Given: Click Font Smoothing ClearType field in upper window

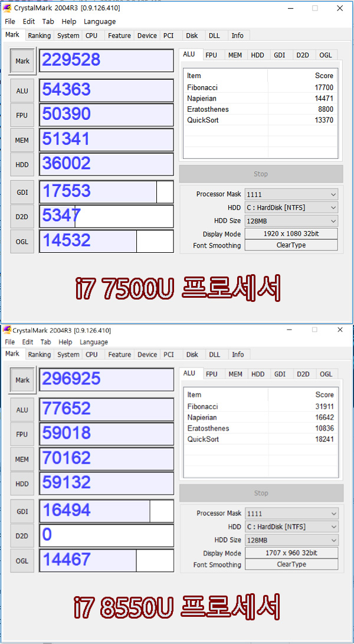Looking at the screenshot, I should click(x=291, y=245).
